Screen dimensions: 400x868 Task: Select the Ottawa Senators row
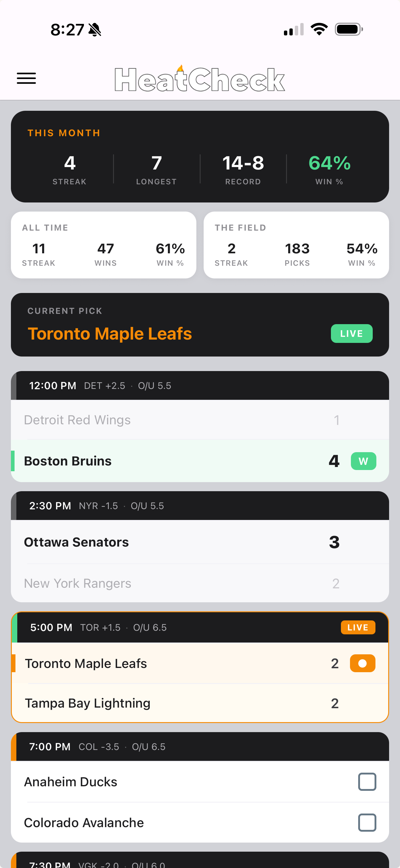(200, 542)
